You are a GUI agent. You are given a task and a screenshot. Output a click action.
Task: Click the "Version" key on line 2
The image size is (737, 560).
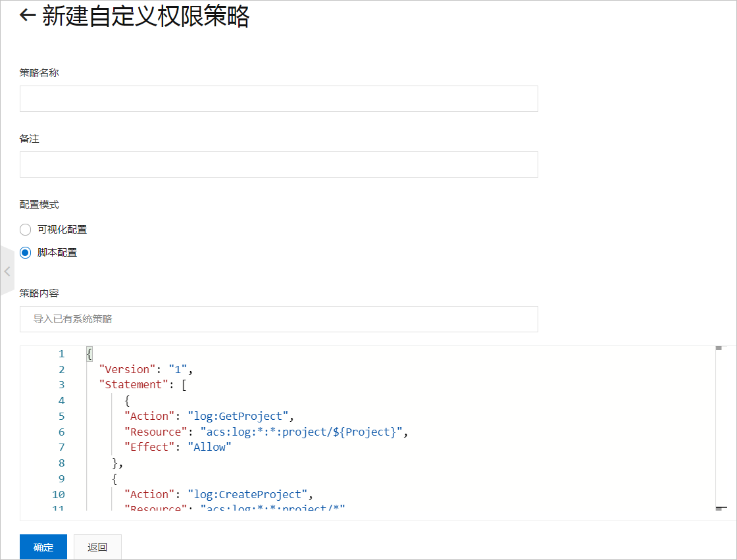128,369
